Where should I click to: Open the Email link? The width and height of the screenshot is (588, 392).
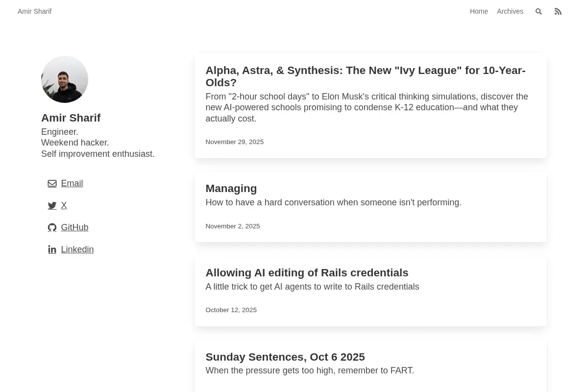tap(72, 183)
